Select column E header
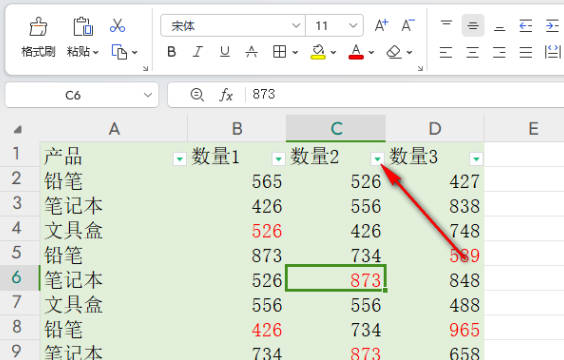Screen dimensions: 564x360 (533, 128)
